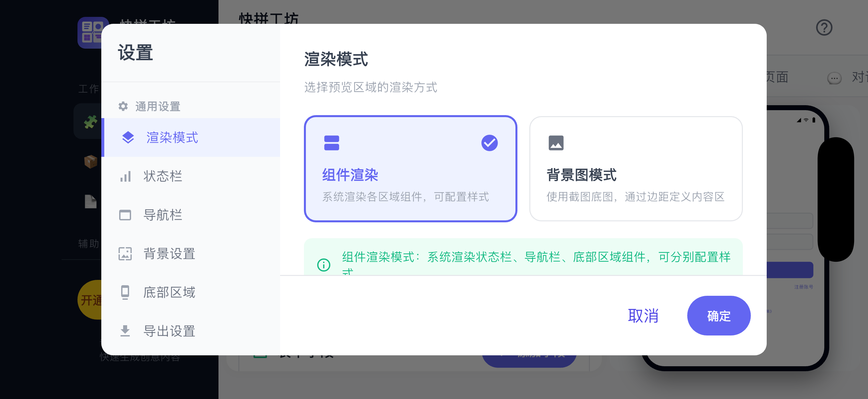The width and height of the screenshot is (868, 399).
Task: Open the chat bubble icon near 对话
Action: pos(834,78)
